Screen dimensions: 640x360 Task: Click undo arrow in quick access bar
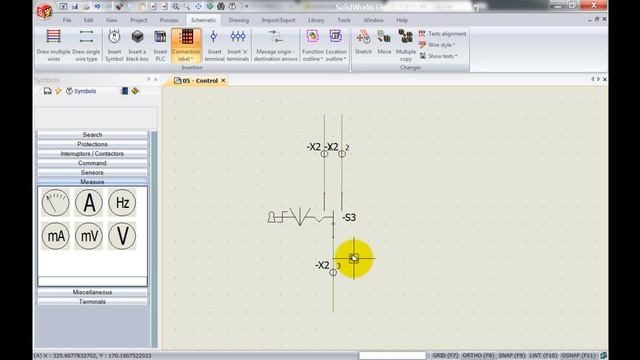(x=97, y=6)
